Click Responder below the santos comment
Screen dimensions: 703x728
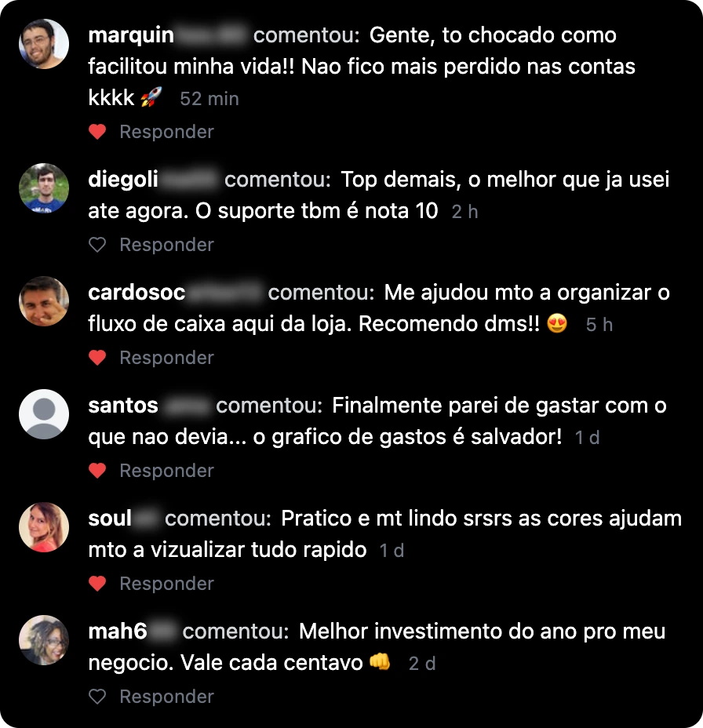(x=166, y=471)
